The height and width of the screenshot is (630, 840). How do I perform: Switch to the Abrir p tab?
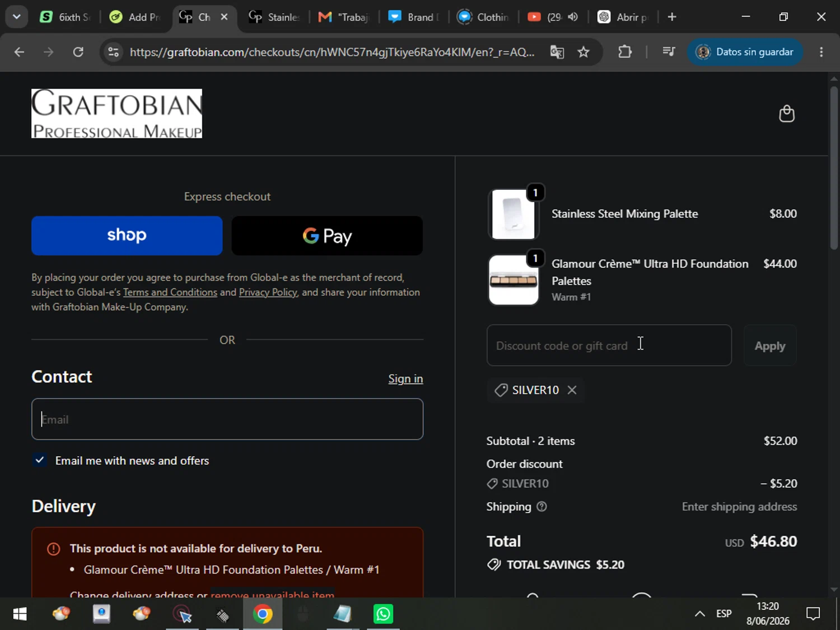[x=622, y=17]
